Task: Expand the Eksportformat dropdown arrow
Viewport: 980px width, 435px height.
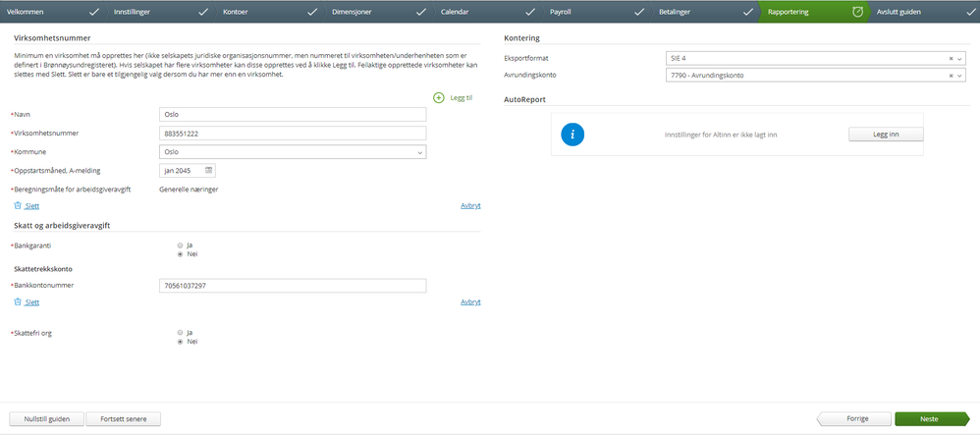Action: tap(960, 58)
